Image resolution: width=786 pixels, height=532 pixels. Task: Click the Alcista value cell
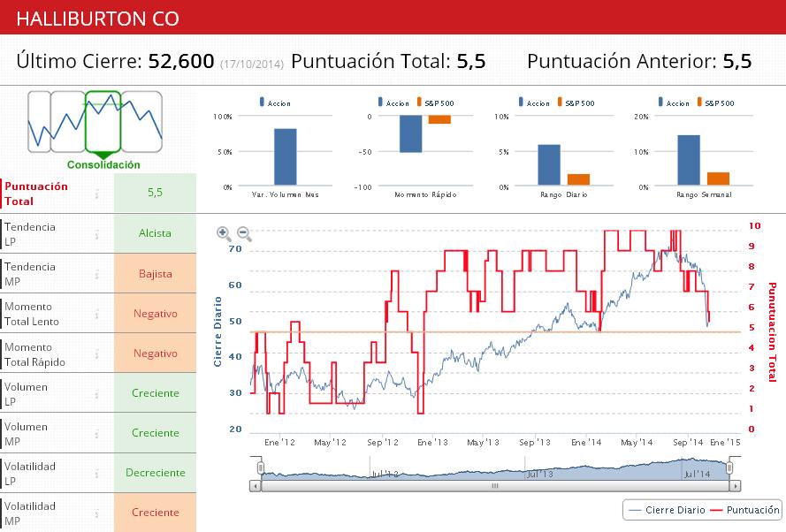155,233
